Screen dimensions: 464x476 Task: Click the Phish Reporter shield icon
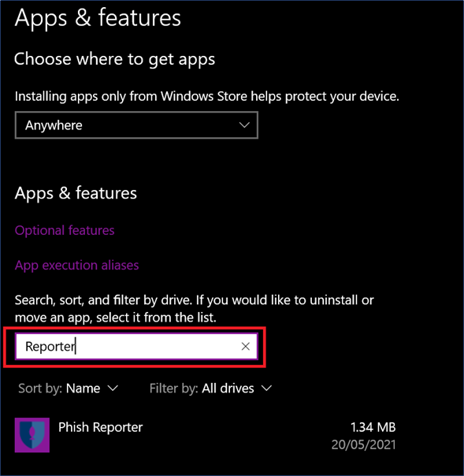pyautogui.click(x=32, y=435)
